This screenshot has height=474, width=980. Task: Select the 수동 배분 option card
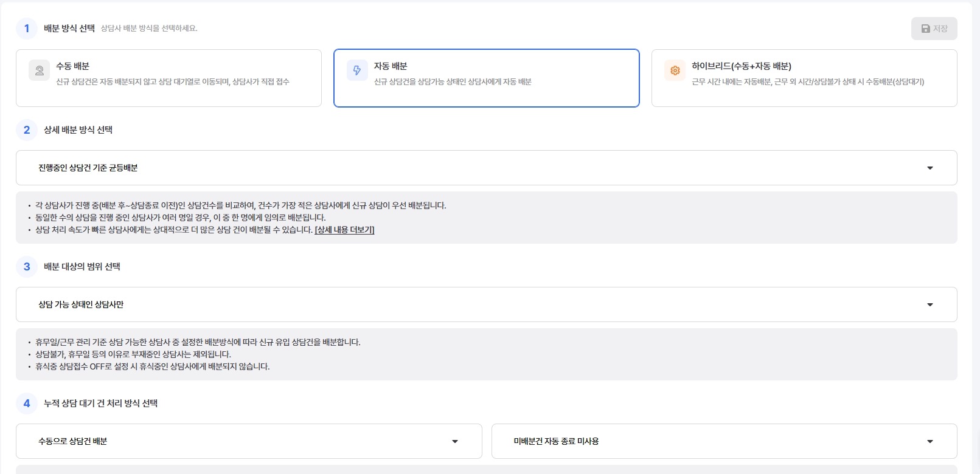pos(169,78)
